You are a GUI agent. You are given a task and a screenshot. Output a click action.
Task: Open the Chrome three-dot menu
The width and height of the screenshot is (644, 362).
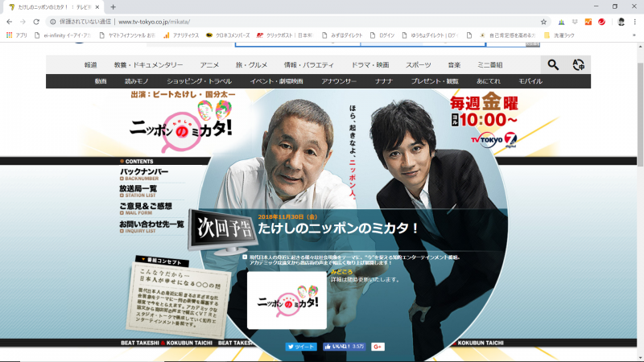point(635,22)
